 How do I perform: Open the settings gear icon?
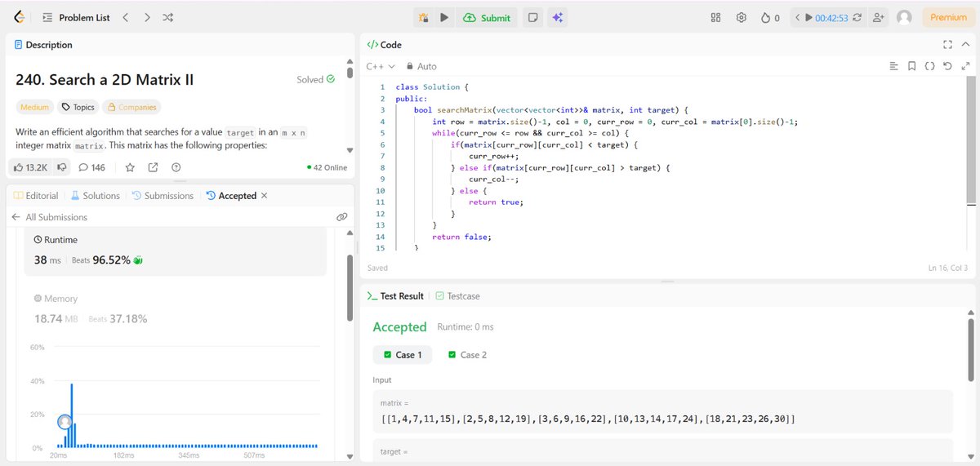tap(742, 17)
